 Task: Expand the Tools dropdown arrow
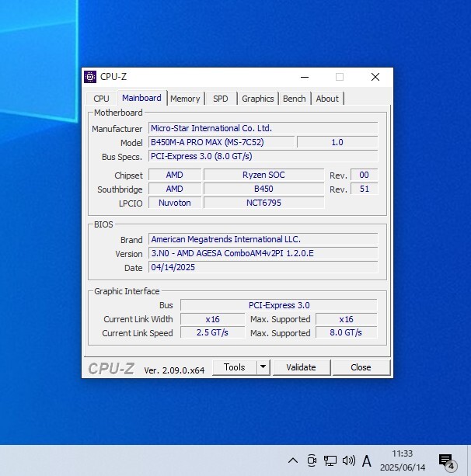coord(263,367)
